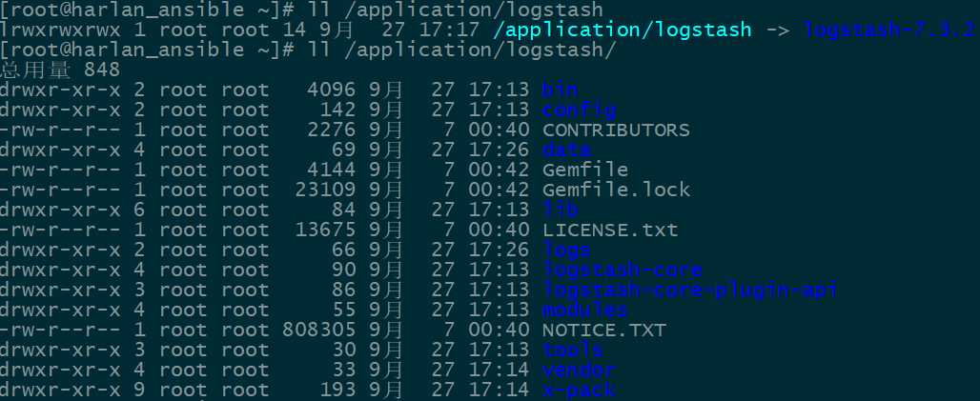Click the Gemfile.lock file name
This screenshot has width=980, height=401.
click(616, 190)
